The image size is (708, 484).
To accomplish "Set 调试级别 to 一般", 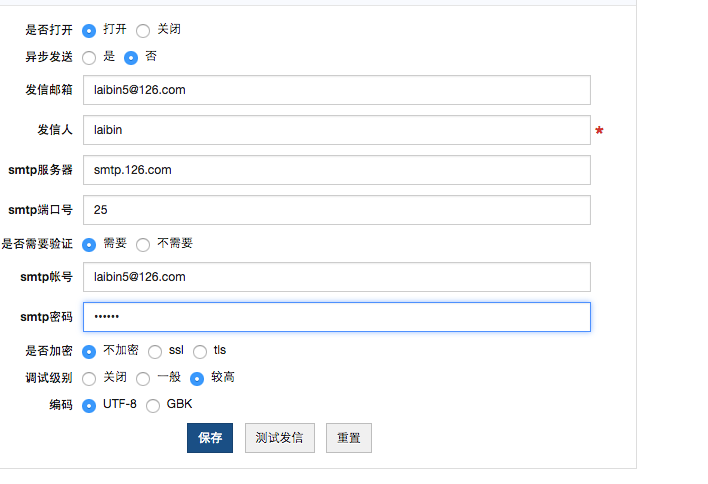I will 143,379.
